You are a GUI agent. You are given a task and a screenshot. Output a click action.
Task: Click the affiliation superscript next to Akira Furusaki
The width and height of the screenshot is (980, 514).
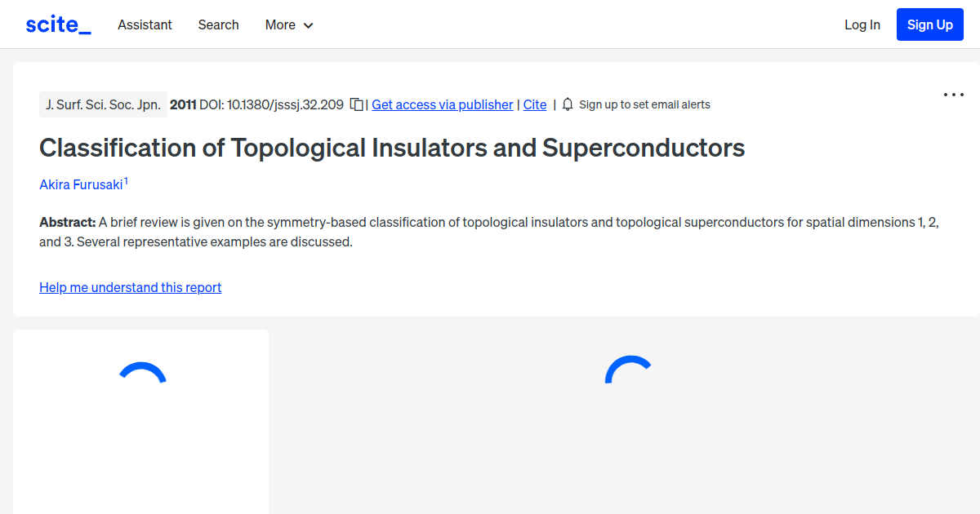126,179
